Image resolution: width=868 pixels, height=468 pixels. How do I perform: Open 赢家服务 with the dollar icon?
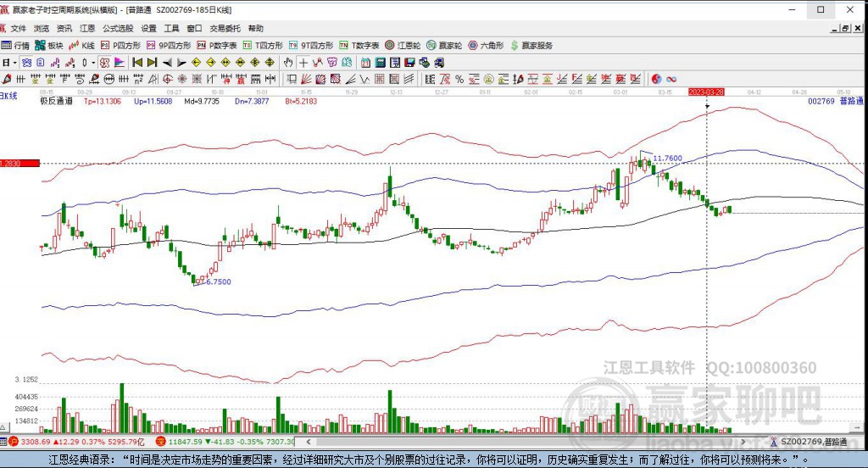(x=531, y=46)
